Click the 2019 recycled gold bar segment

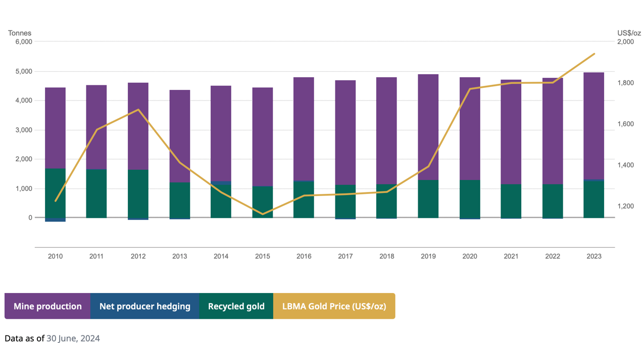428,199
